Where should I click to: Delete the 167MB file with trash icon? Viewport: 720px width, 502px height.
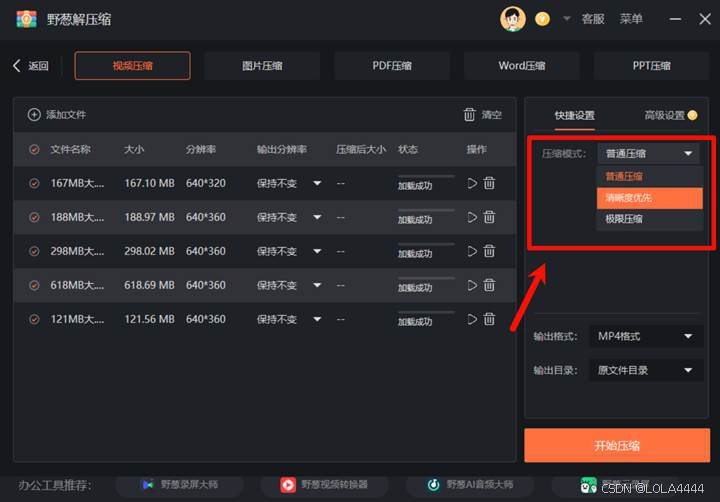[489, 183]
